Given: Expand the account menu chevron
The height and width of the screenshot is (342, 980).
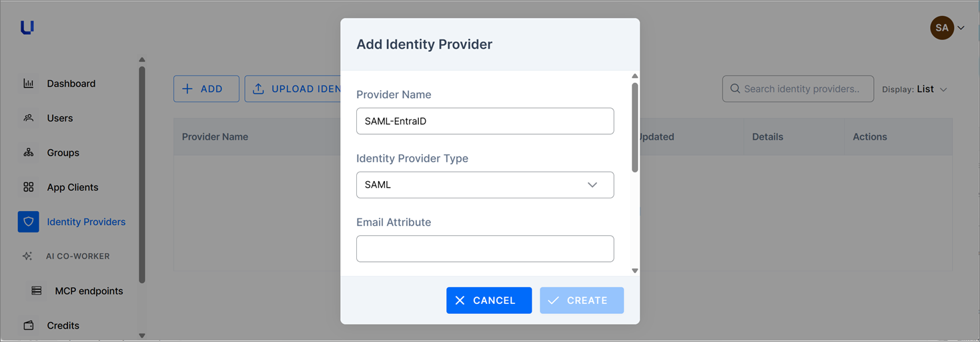Looking at the screenshot, I should (x=961, y=28).
